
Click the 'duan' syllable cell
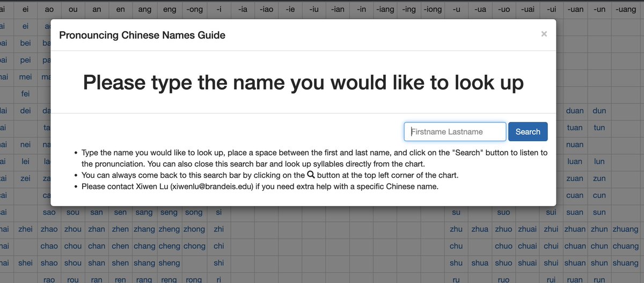575,111
